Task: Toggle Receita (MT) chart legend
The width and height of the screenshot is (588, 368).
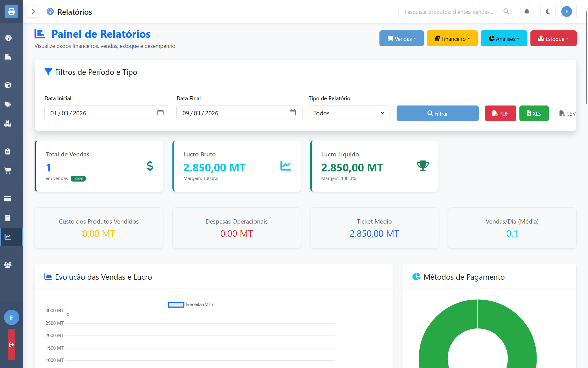Action: tap(190, 305)
